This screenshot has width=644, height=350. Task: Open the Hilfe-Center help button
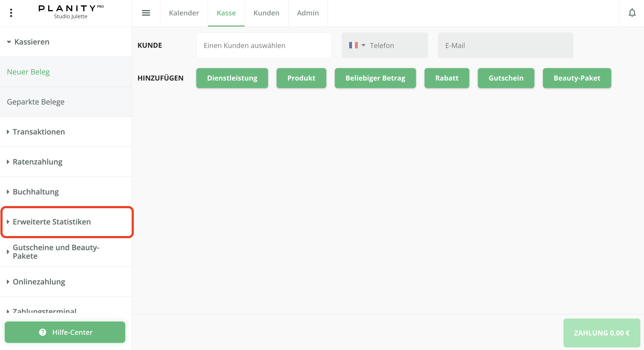click(65, 332)
